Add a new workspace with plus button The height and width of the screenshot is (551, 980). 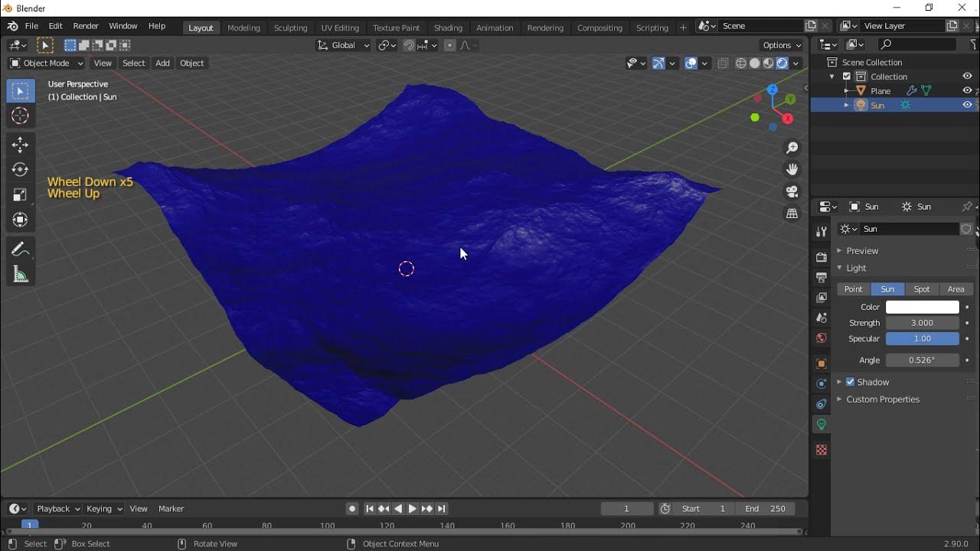(x=683, y=28)
